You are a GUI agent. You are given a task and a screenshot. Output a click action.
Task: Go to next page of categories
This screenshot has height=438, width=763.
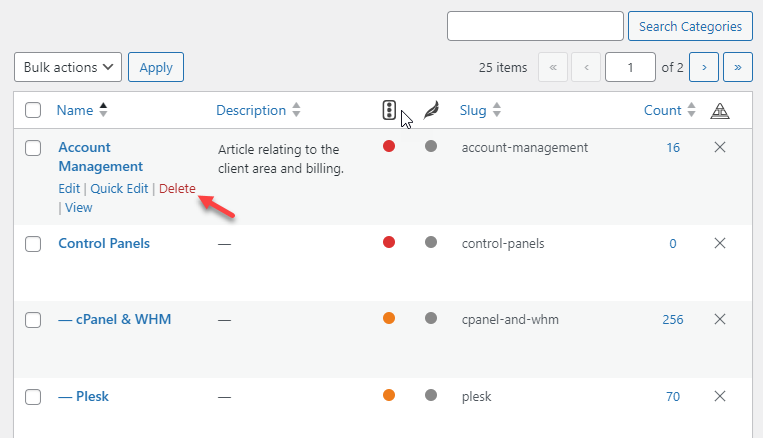tap(704, 67)
